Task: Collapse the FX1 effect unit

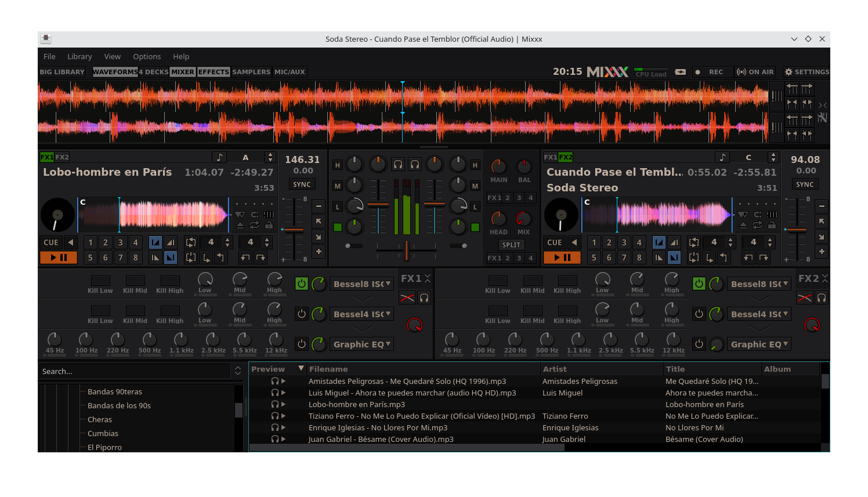Action: (428, 278)
